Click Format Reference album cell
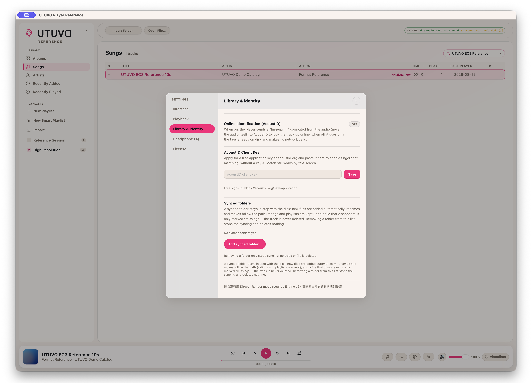 (314, 75)
